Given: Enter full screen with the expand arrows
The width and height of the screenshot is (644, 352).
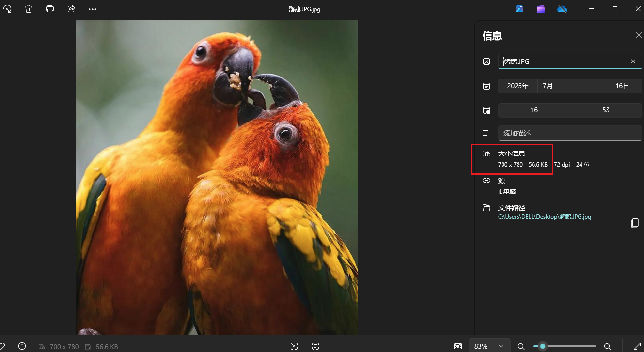Looking at the screenshot, I should (x=637, y=346).
